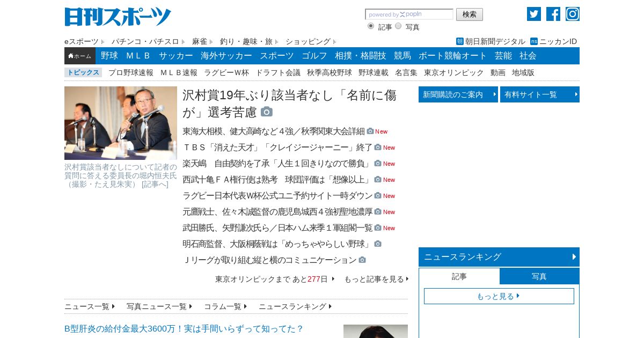
Task: Click the ホーム home icon tab
Action: click(80, 56)
